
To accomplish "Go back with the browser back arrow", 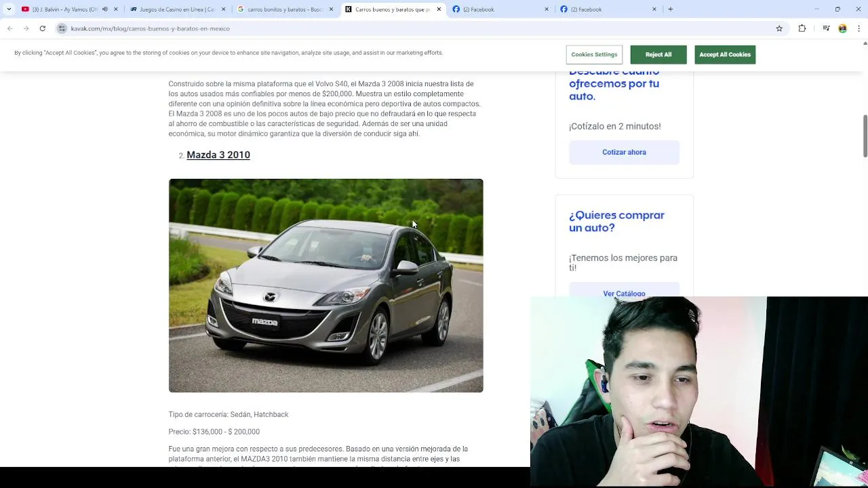I will [10, 28].
